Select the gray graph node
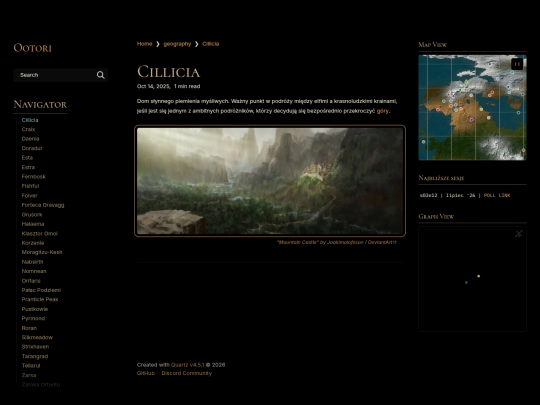540x405 pixels. coord(466,282)
